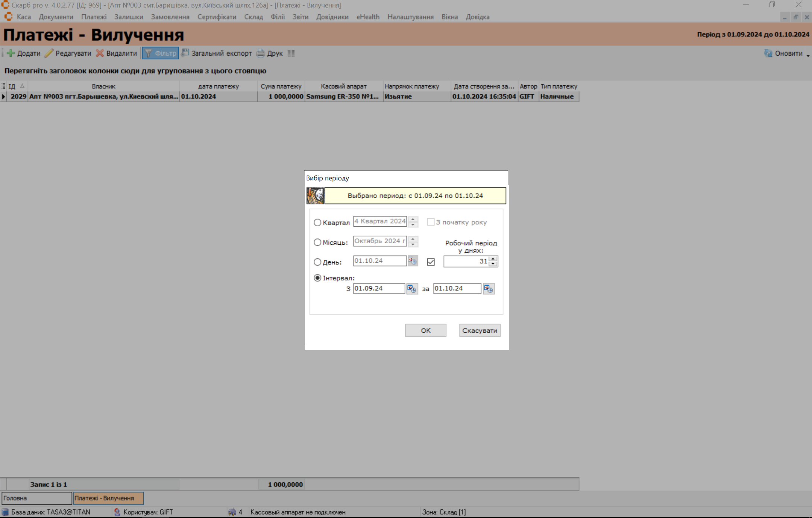
Task: Expand the Оновити dropdown arrow
Action: (x=808, y=55)
